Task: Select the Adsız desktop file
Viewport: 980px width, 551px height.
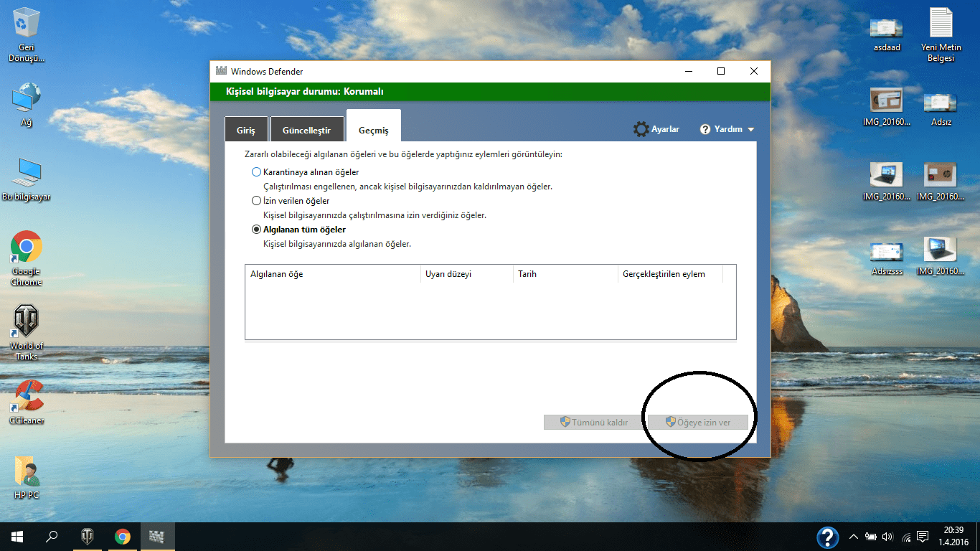Action: click(x=941, y=109)
